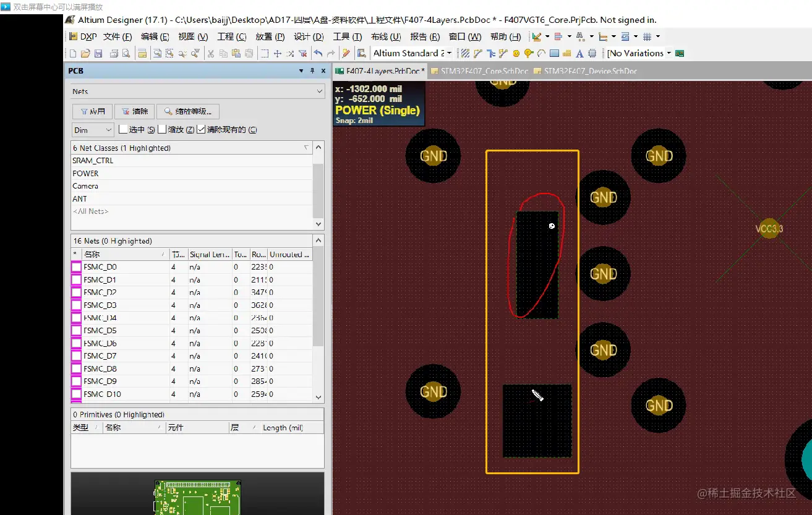812x515 pixels.
Task: Expand the Place Room dropdown arrow
Action: click(x=636, y=36)
